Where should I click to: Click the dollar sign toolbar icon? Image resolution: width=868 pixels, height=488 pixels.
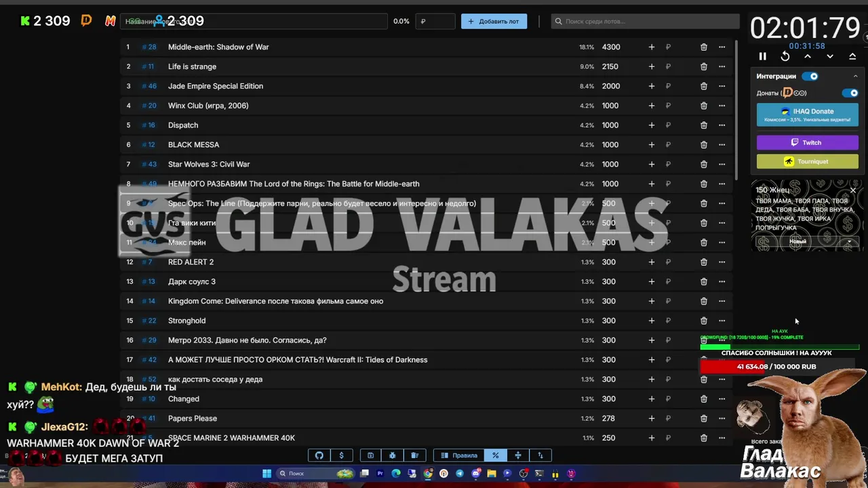341,455
